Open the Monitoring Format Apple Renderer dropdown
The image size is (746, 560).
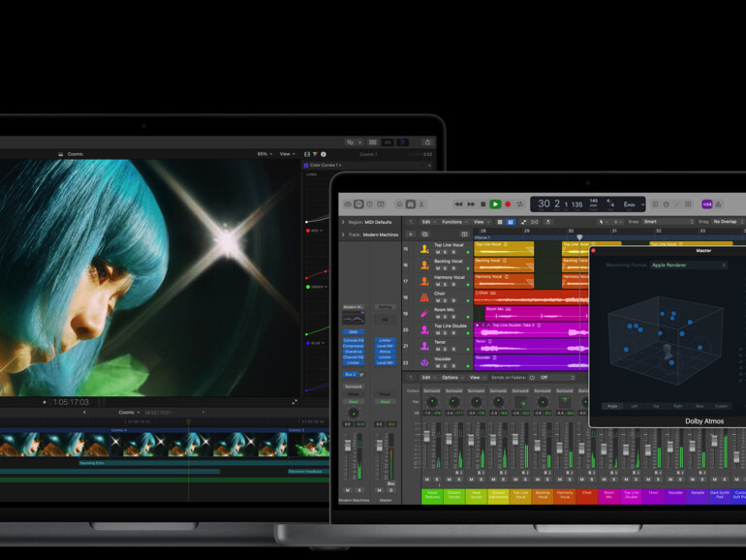click(x=688, y=264)
